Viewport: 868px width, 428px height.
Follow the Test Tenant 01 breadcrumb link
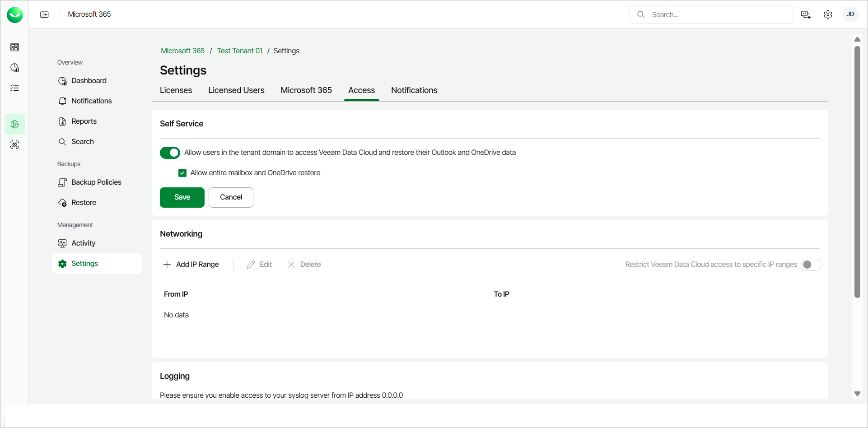tap(239, 51)
